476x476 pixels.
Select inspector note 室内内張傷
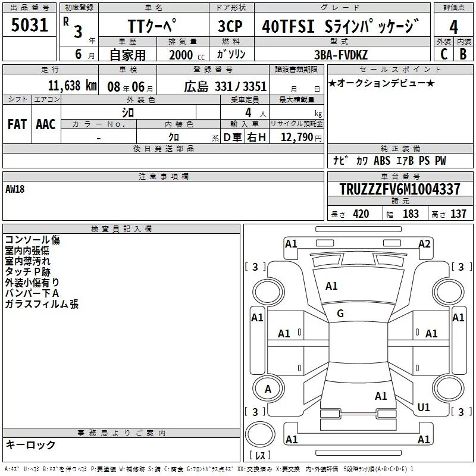[x=27, y=250]
